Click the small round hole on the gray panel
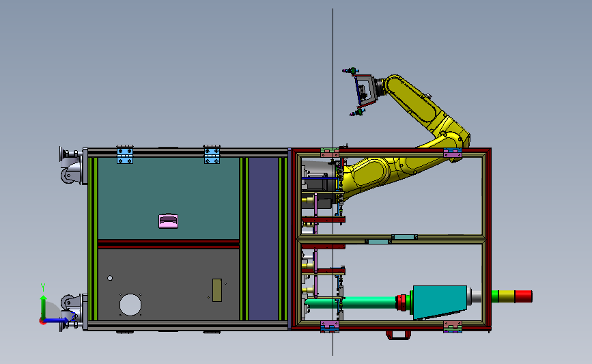The image size is (592, 364). click(x=110, y=278)
